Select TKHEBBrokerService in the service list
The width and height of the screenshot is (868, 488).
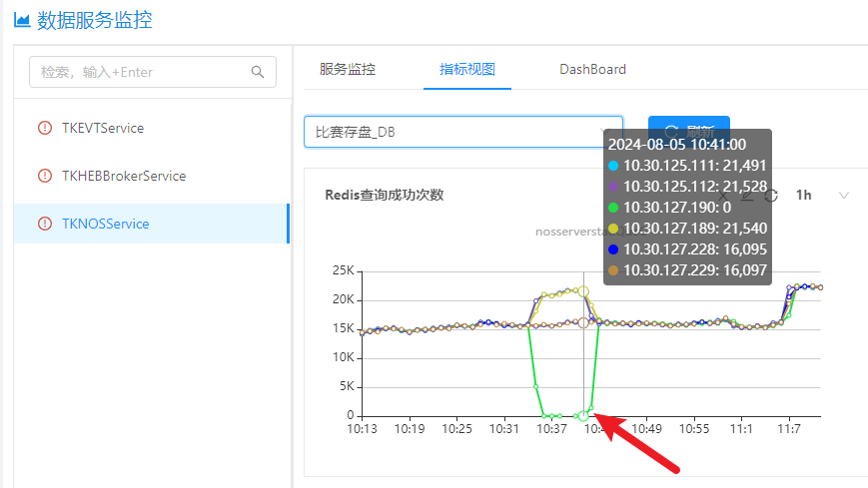click(x=124, y=176)
